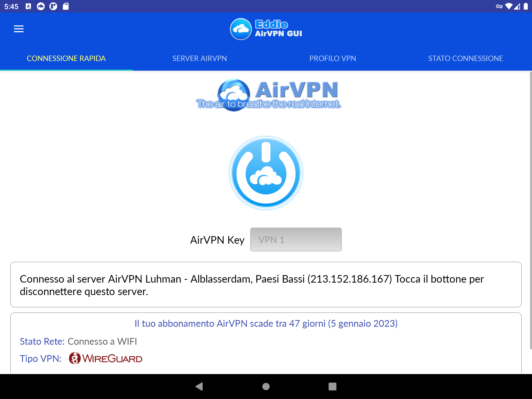Open the Stato Connessione tab
The image size is (532, 399).
coord(465,58)
